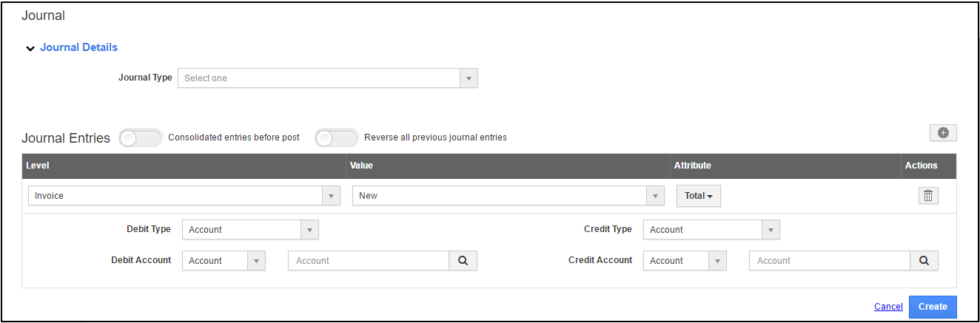Click the add journal entry plus icon

click(x=943, y=133)
